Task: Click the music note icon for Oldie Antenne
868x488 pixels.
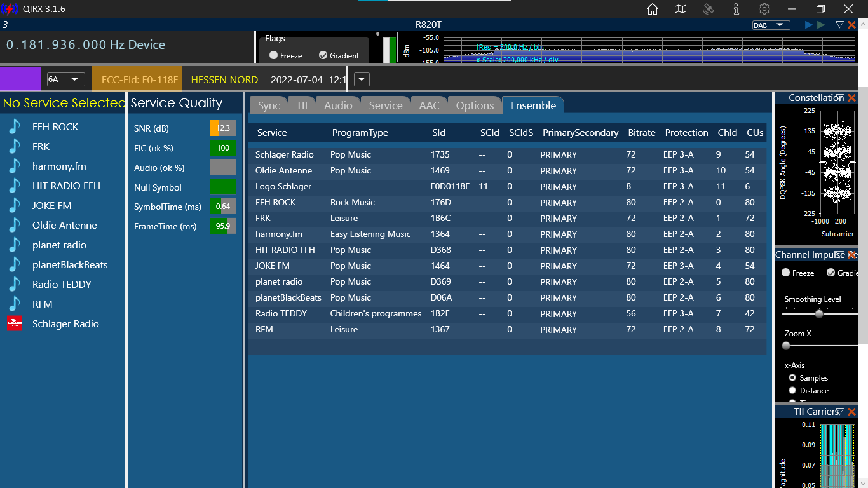Action: click(x=15, y=225)
